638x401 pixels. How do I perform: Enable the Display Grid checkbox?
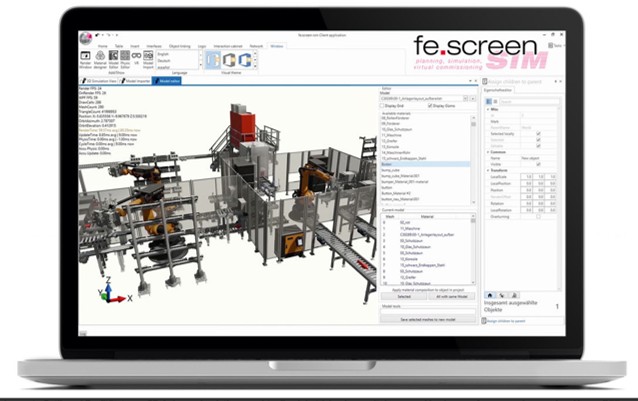click(x=386, y=104)
